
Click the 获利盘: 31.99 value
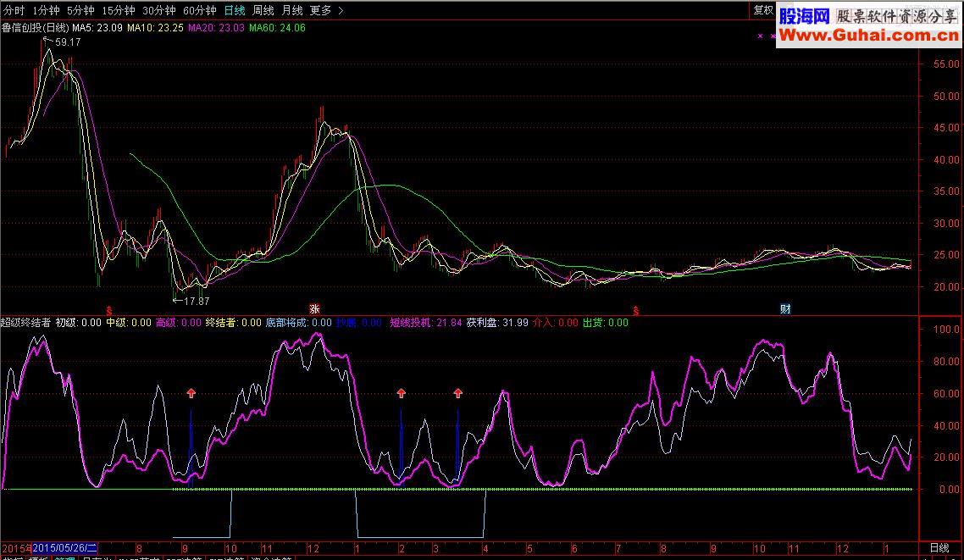click(x=496, y=323)
